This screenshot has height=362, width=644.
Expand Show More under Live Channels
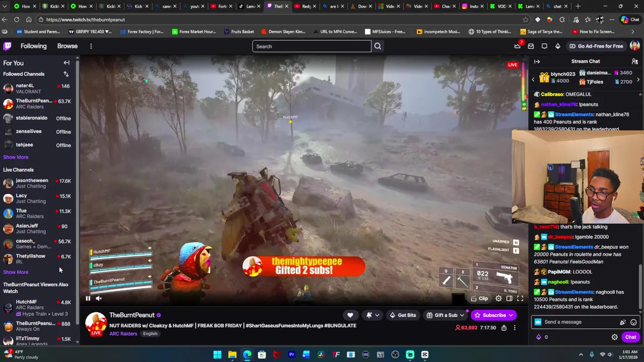point(16,272)
